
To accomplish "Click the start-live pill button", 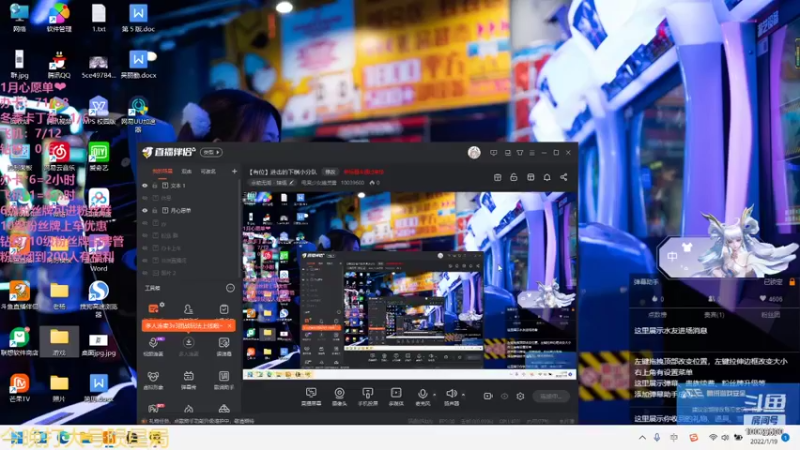I will (x=551, y=396).
